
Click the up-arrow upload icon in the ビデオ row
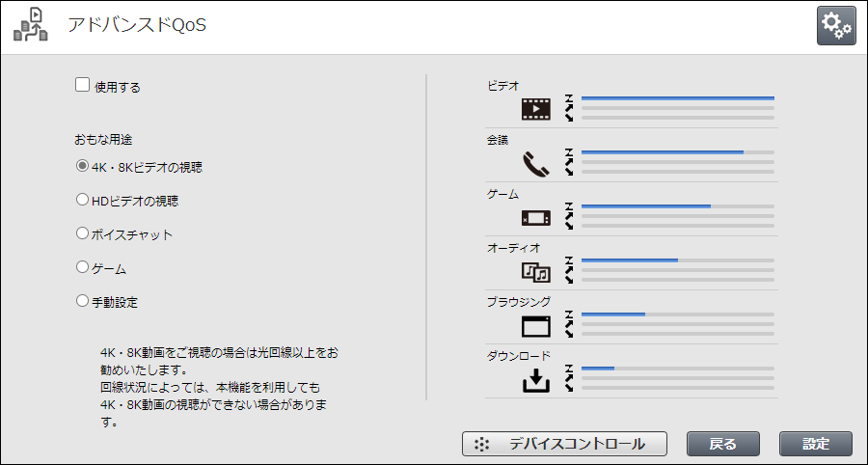coord(569,108)
